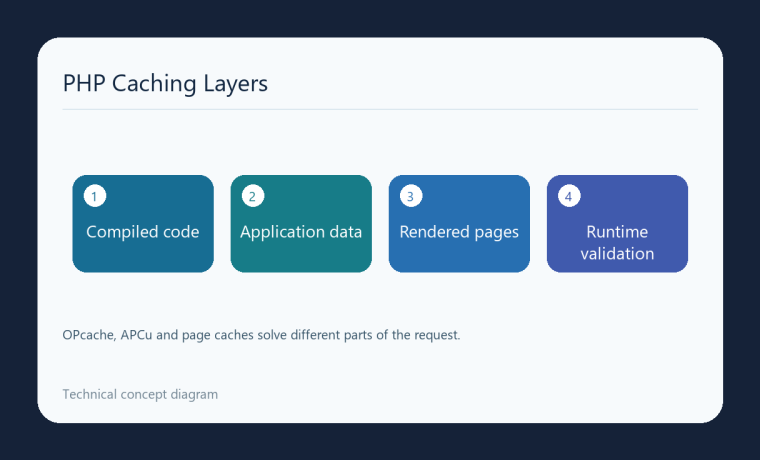Select the Application data card
Viewport: 760px width, 460px height.
301,223
